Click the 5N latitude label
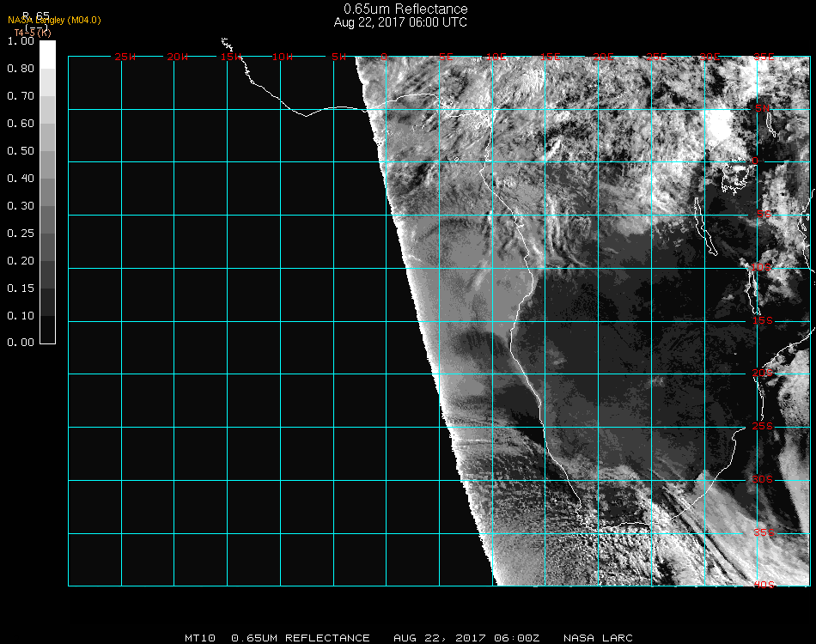This screenshot has width=816, height=644. pos(763,108)
